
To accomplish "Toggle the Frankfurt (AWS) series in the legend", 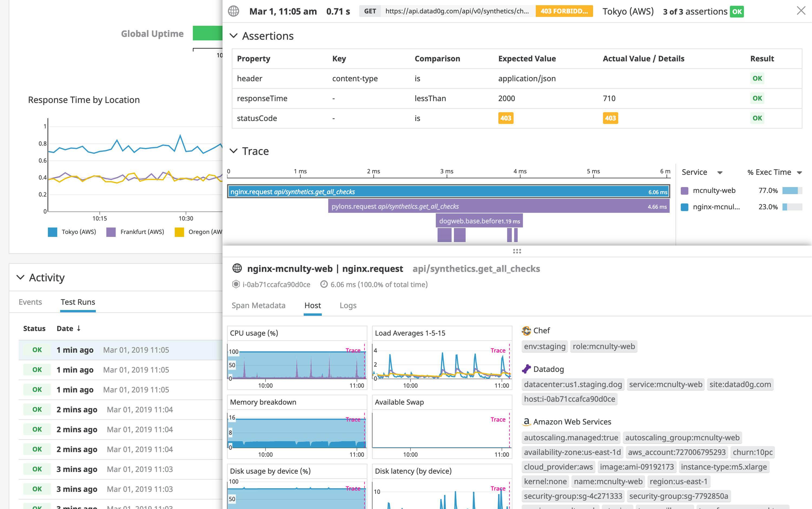I will point(136,231).
